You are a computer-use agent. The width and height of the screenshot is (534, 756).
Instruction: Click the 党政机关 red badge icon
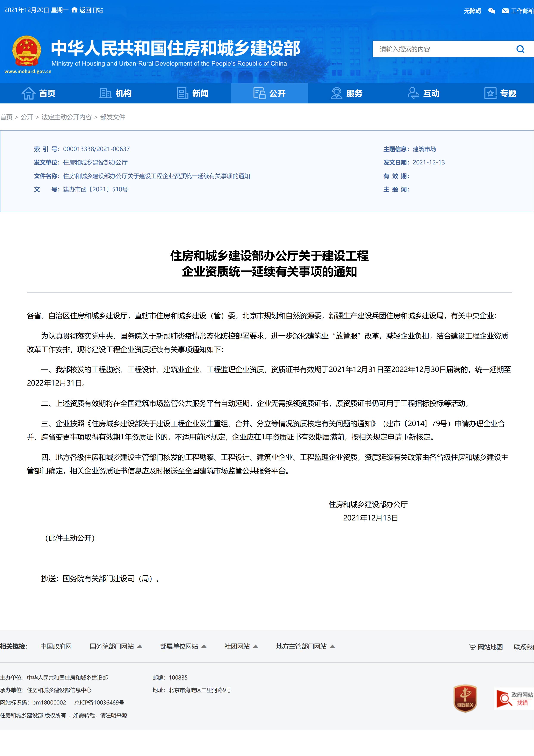tap(465, 698)
